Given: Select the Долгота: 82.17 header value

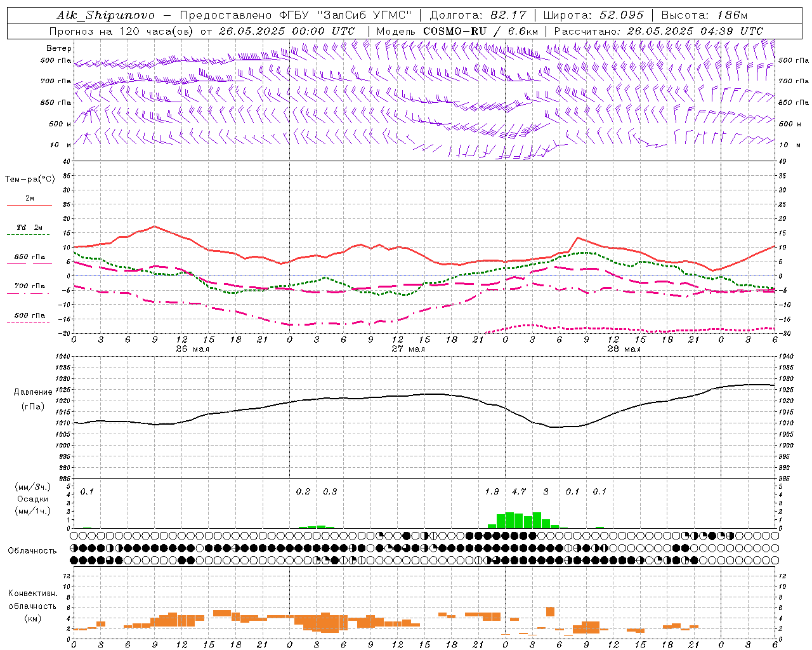Looking at the screenshot, I should pyautogui.click(x=477, y=15).
